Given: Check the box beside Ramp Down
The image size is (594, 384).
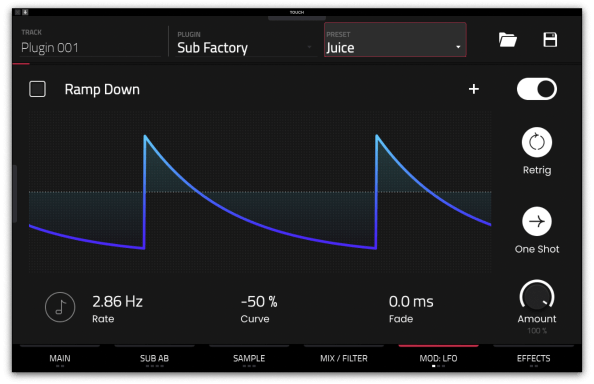Looking at the screenshot, I should coord(38,89).
